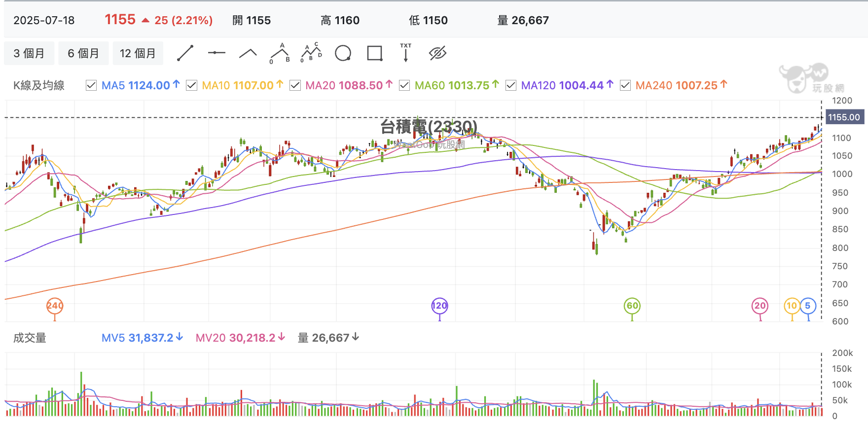Click the orange 240 period marker

(55, 306)
